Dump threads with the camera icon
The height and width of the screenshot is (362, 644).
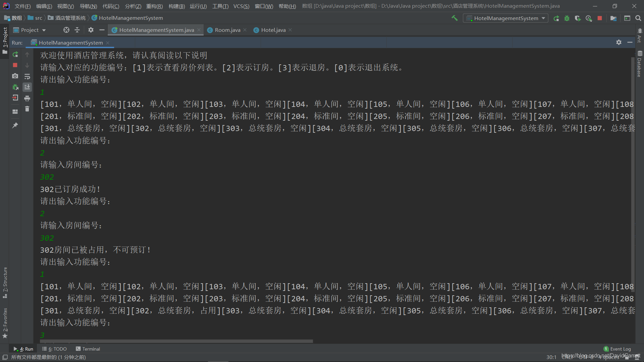tap(15, 76)
